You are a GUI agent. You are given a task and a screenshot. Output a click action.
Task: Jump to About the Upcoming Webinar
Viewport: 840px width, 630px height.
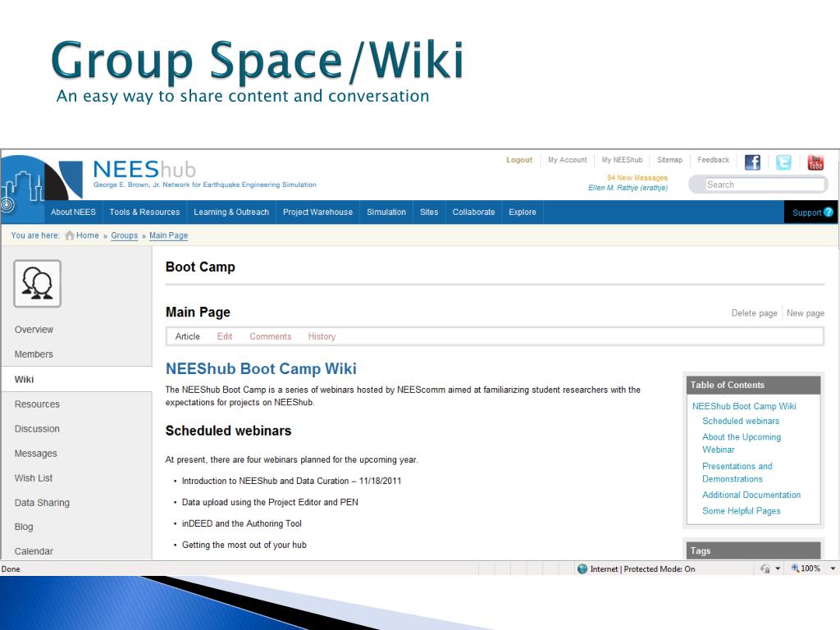coord(742,443)
